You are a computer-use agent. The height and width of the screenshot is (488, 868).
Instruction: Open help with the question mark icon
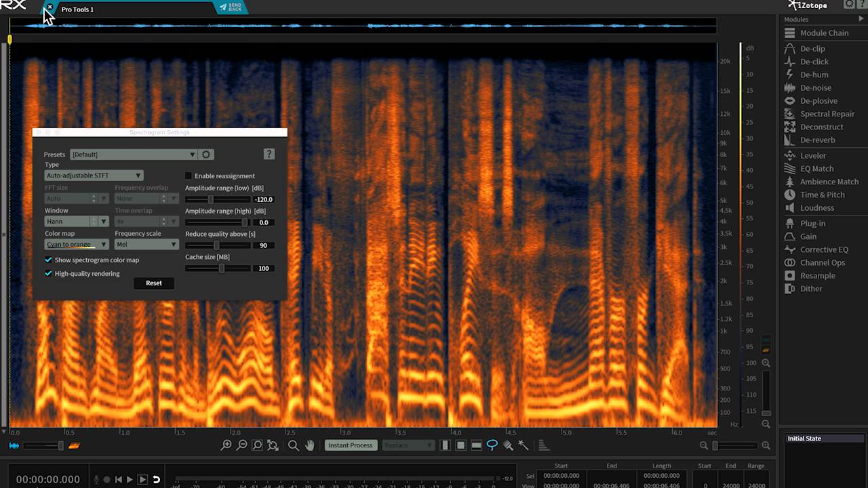[x=269, y=155]
